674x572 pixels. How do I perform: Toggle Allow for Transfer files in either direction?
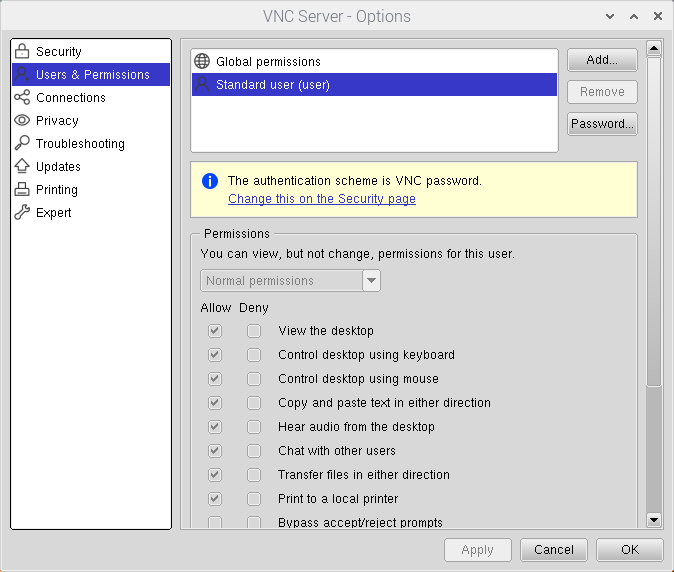[x=215, y=474]
